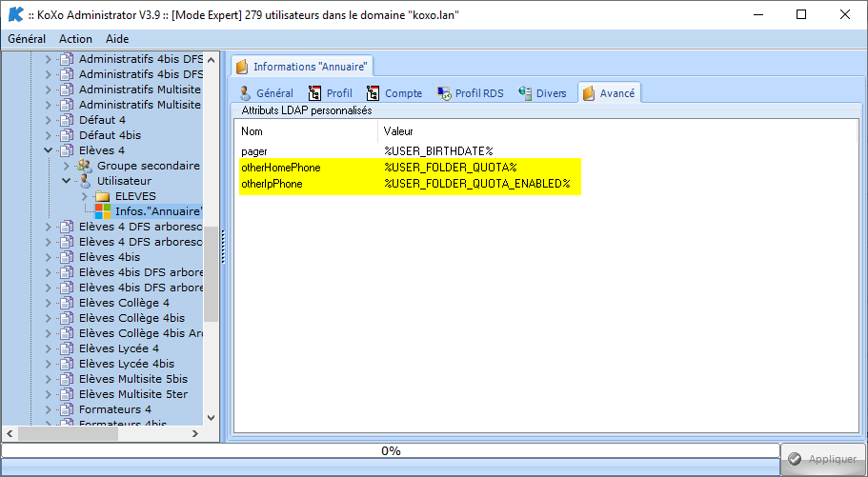This screenshot has height=477, width=868.
Task: Click the Défaut 4 template icon
Action: click(x=67, y=120)
